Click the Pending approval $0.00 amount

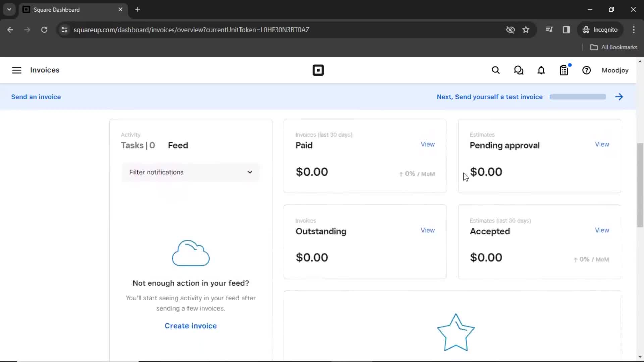tap(486, 172)
